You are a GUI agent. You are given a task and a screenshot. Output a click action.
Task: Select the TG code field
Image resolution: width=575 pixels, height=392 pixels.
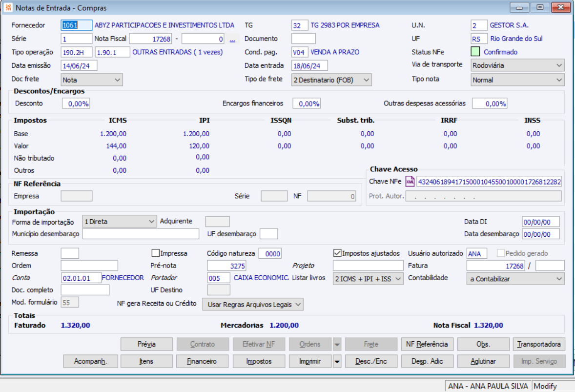click(x=300, y=25)
